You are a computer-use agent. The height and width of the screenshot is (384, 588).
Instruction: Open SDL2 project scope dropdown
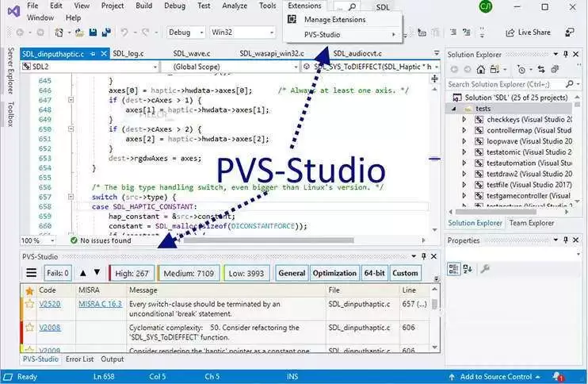click(x=90, y=67)
